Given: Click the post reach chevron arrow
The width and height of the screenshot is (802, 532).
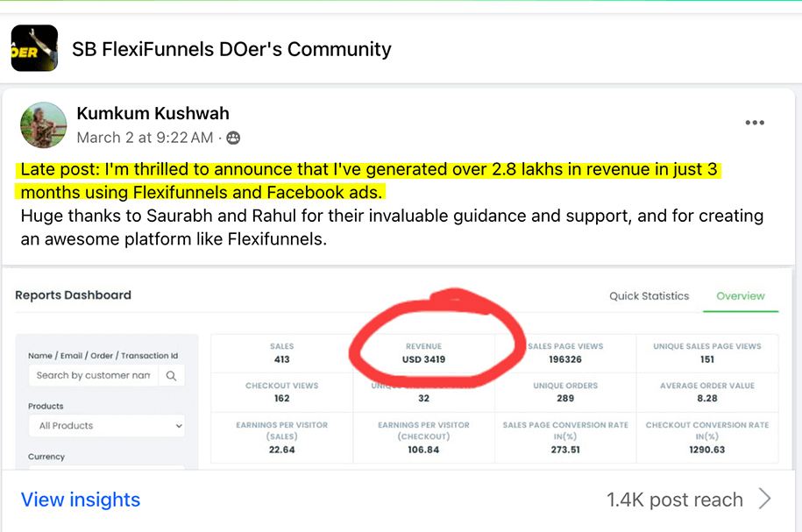Looking at the screenshot, I should (765, 500).
